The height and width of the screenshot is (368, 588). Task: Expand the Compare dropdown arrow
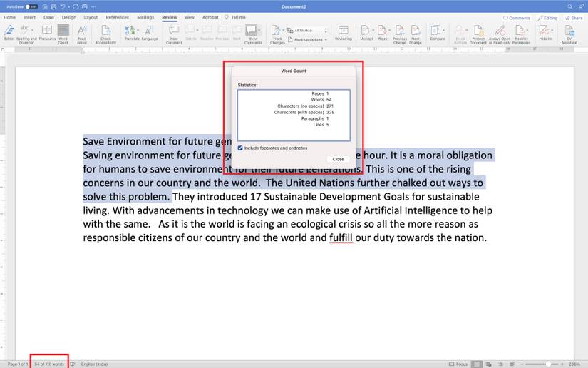[443, 30]
